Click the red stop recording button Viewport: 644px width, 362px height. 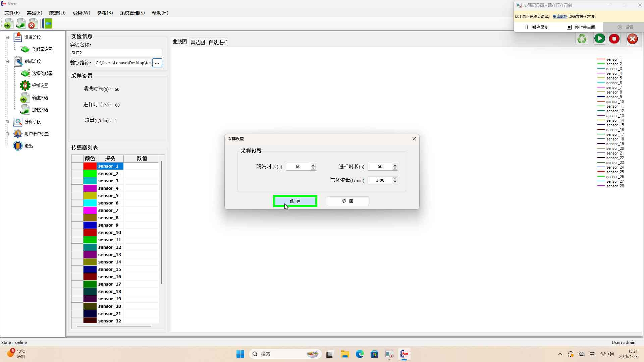[x=614, y=39]
